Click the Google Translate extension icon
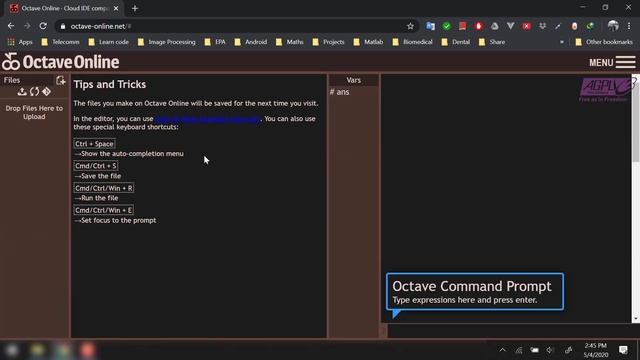 (x=430, y=26)
